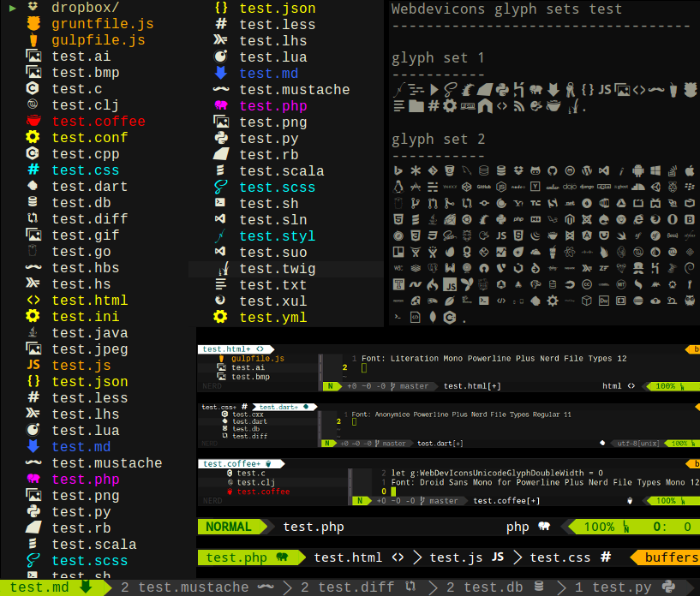Select the 2 test.diff buffer entry
The width and height of the screenshot is (700, 596).
358,587
